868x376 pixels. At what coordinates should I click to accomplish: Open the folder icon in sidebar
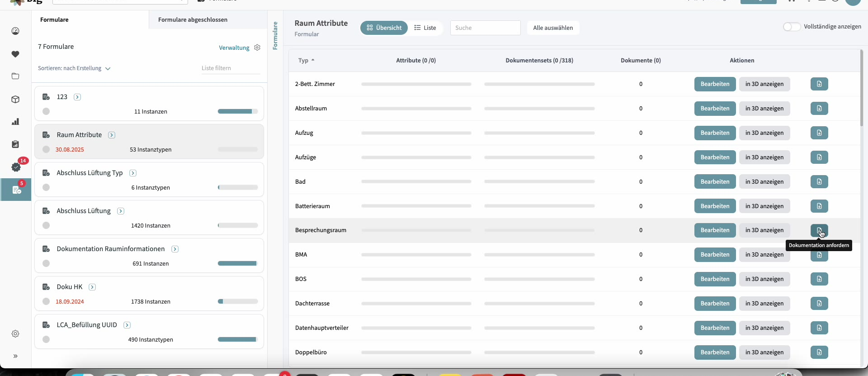coord(15,76)
